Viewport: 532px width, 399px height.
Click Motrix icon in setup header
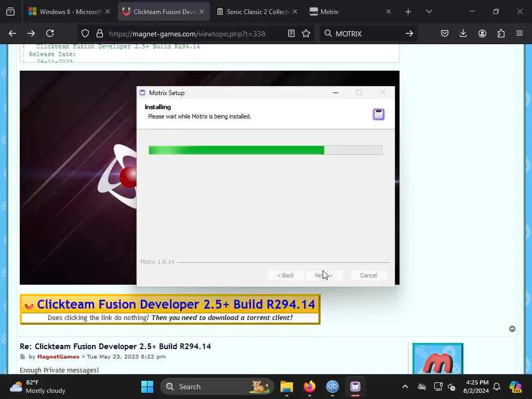click(x=379, y=114)
